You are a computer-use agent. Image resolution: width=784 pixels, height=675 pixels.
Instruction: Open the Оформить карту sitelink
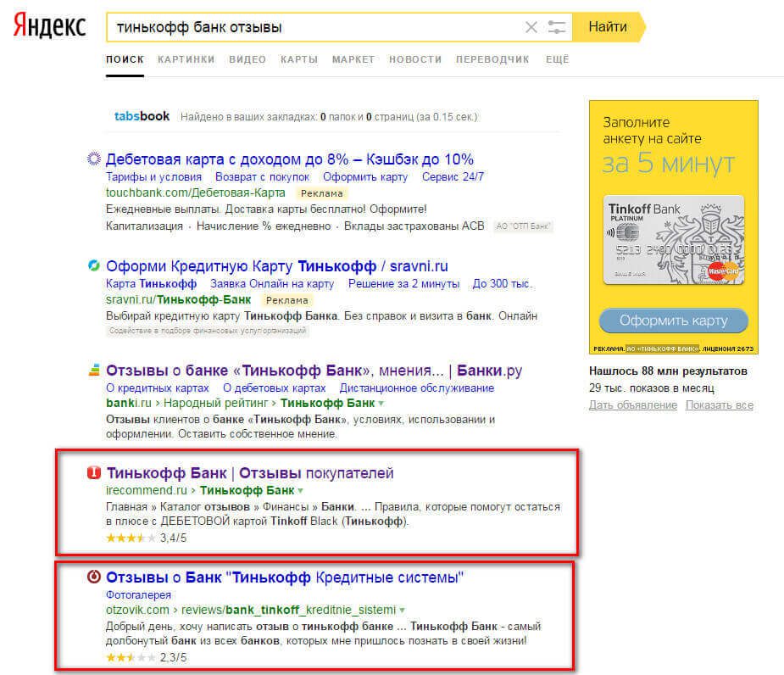coord(365,176)
